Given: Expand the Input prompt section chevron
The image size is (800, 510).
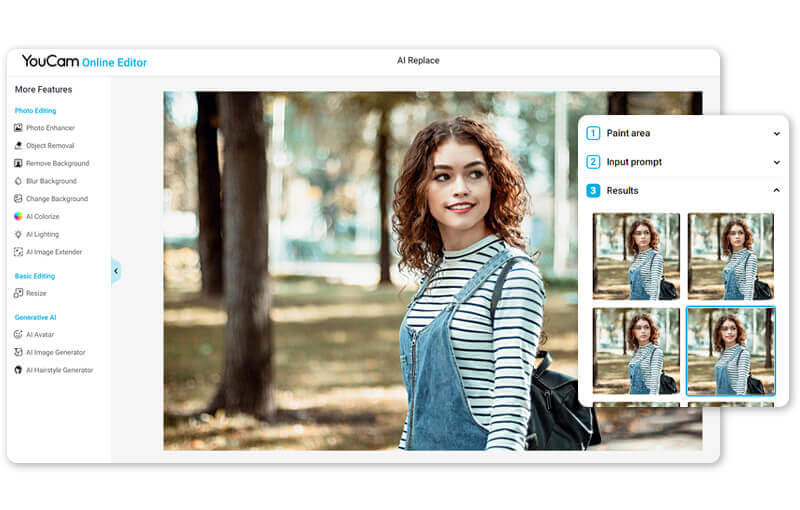Looking at the screenshot, I should click(776, 162).
